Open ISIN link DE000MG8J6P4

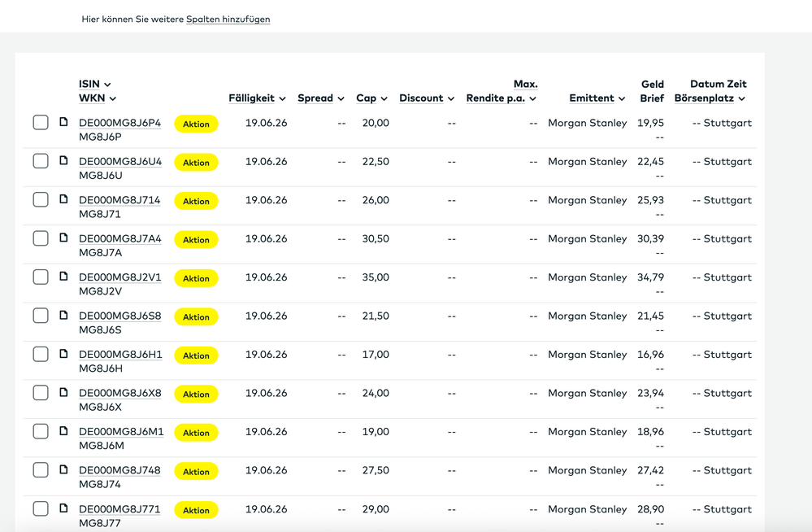point(119,123)
